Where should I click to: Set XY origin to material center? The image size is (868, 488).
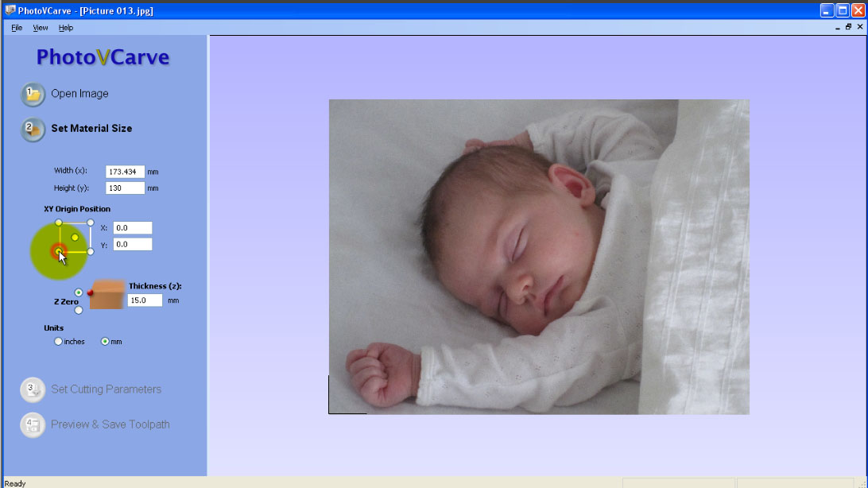pos(75,238)
